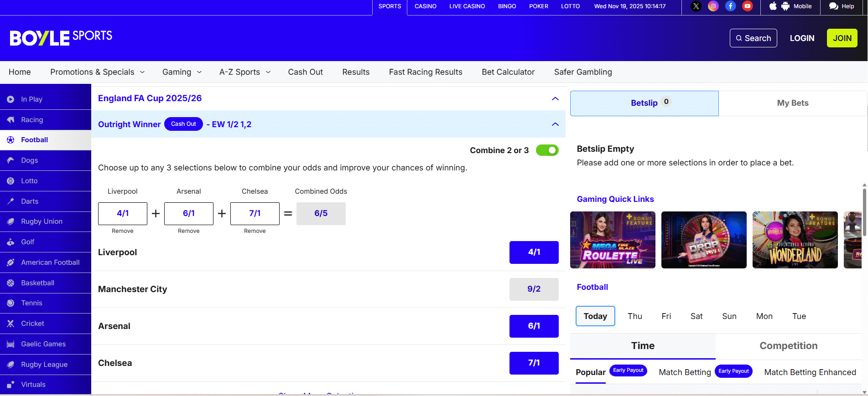Click the Apple mobile app icon
868x396 pixels.
point(773,6)
